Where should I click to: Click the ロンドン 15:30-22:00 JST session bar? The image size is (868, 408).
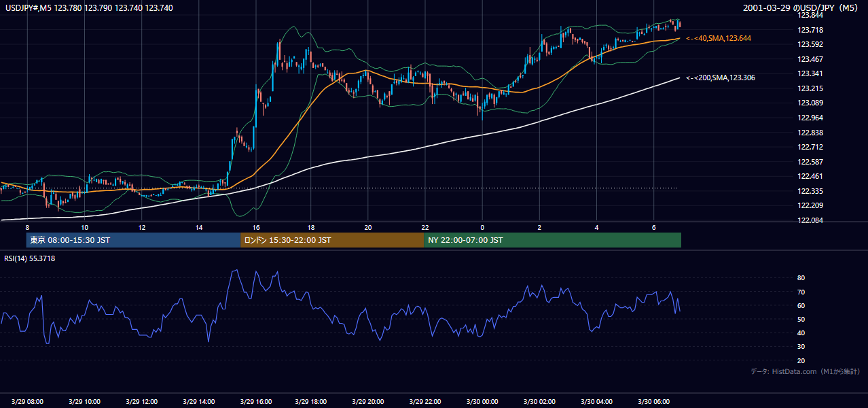coord(332,240)
